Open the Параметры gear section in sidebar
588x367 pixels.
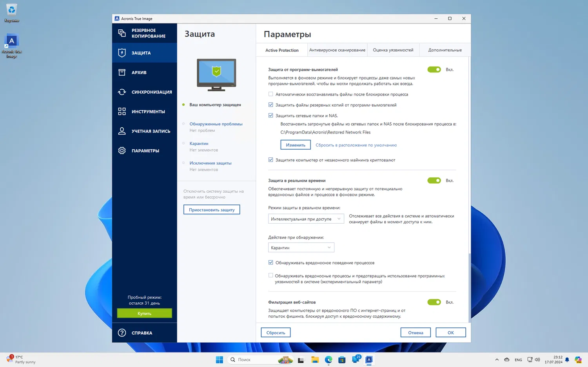pyautogui.click(x=144, y=151)
